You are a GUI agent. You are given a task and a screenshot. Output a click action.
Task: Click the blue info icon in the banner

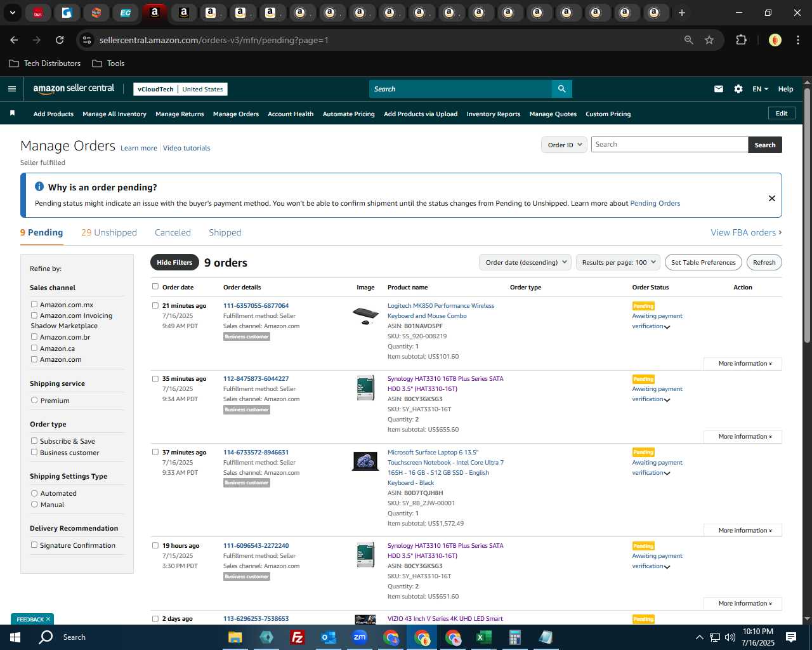point(39,187)
